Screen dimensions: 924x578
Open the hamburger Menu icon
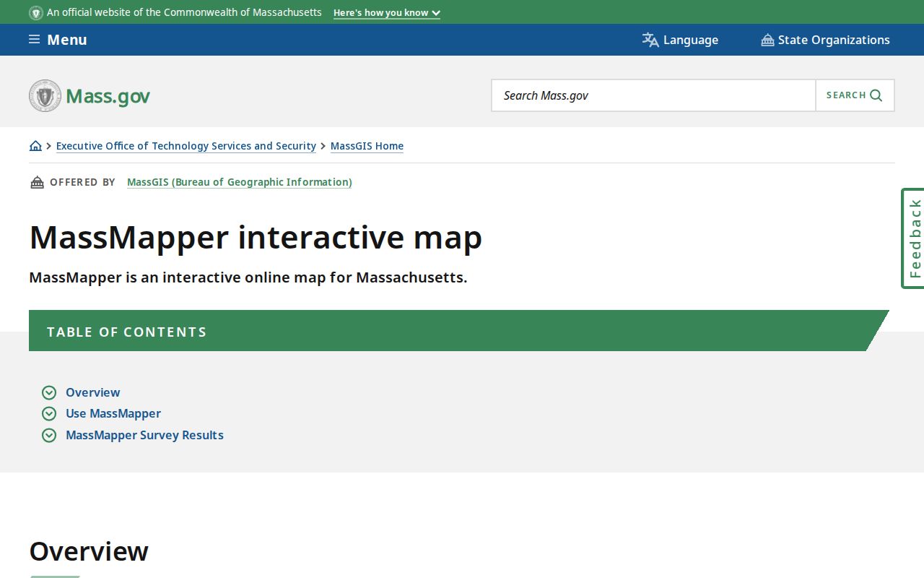[34, 39]
